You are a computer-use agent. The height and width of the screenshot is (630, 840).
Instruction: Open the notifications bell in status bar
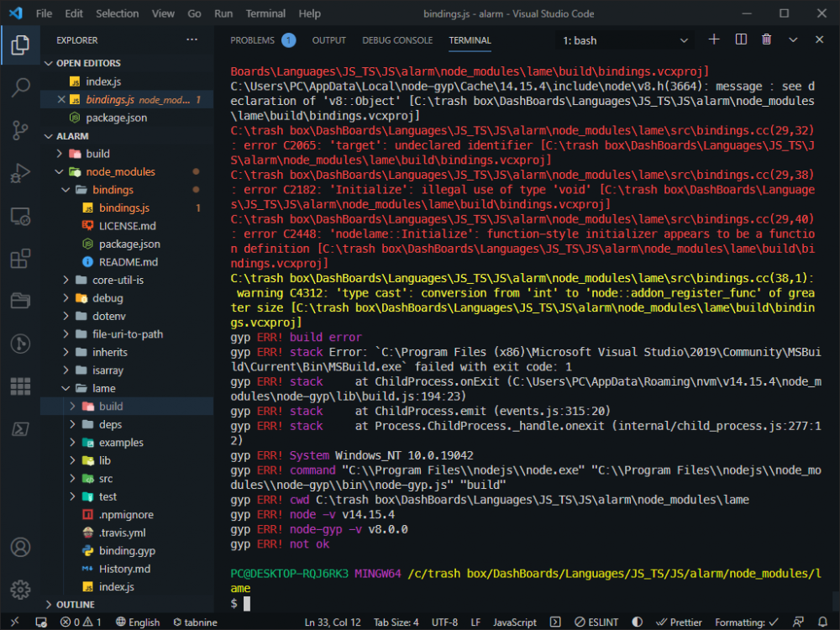(x=822, y=622)
